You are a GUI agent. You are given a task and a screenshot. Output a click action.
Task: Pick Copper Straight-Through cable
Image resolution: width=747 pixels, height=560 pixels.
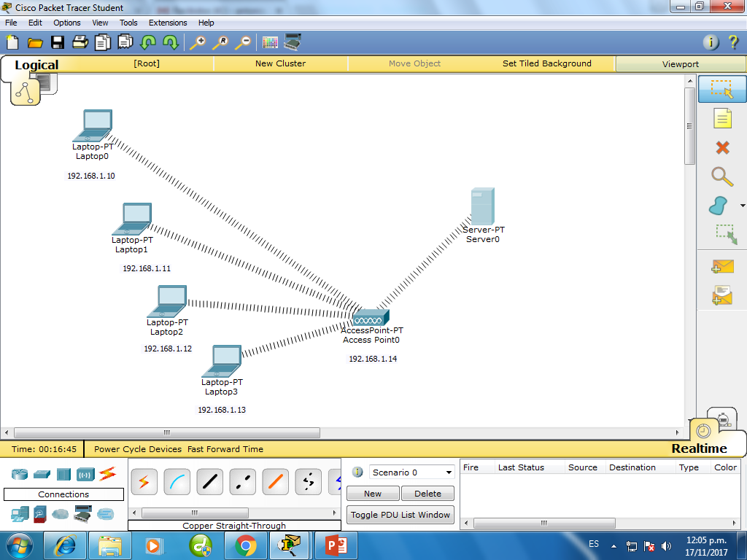(x=209, y=482)
